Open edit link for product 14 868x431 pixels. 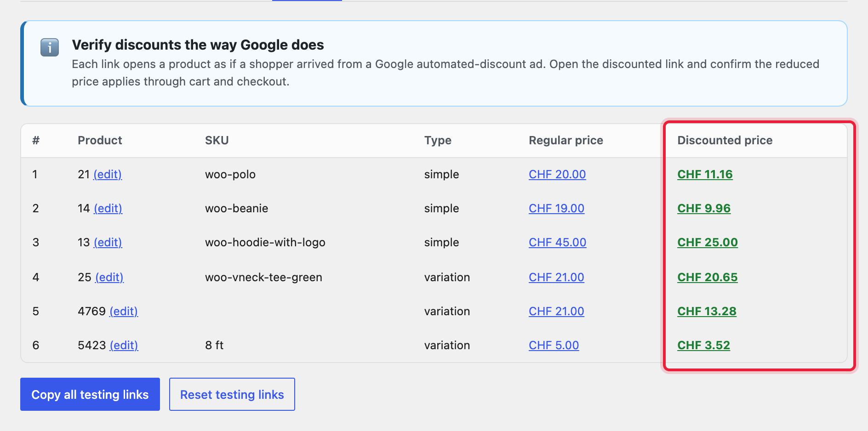(108, 209)
